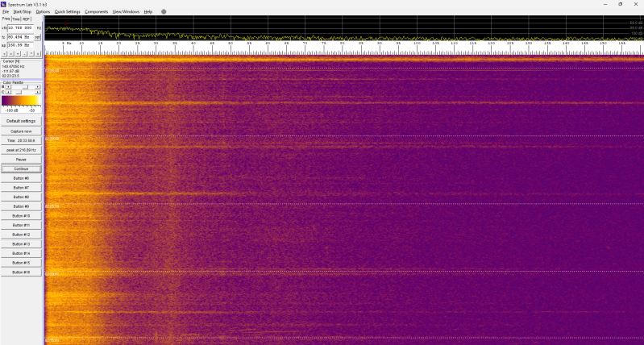The image size is (644, 345).
Task: Click Button #6
Action: pyautogui.click(x=21, y=178)
